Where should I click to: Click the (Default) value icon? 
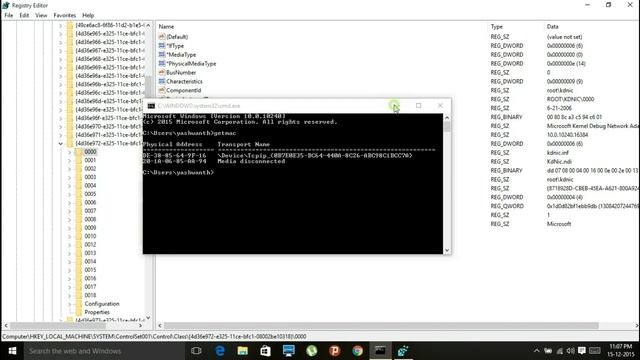click(162, 37)
